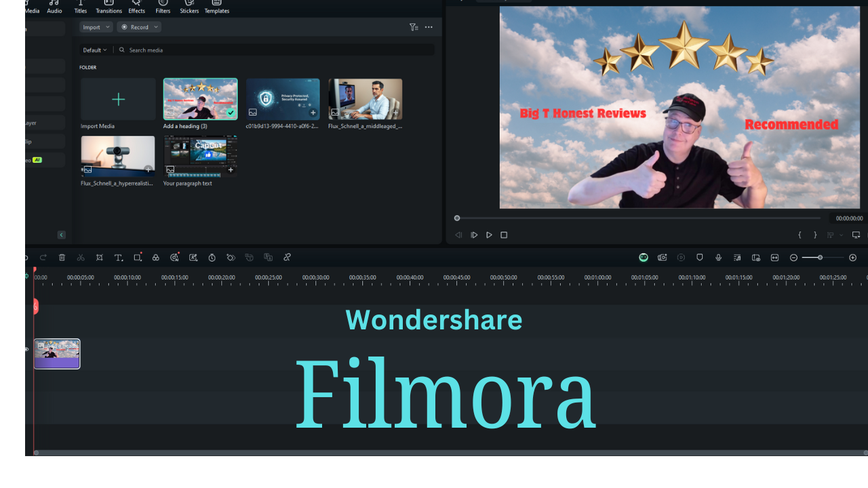
Task: Click the timeline horizontal scrollbar
Action: (451, 453)
